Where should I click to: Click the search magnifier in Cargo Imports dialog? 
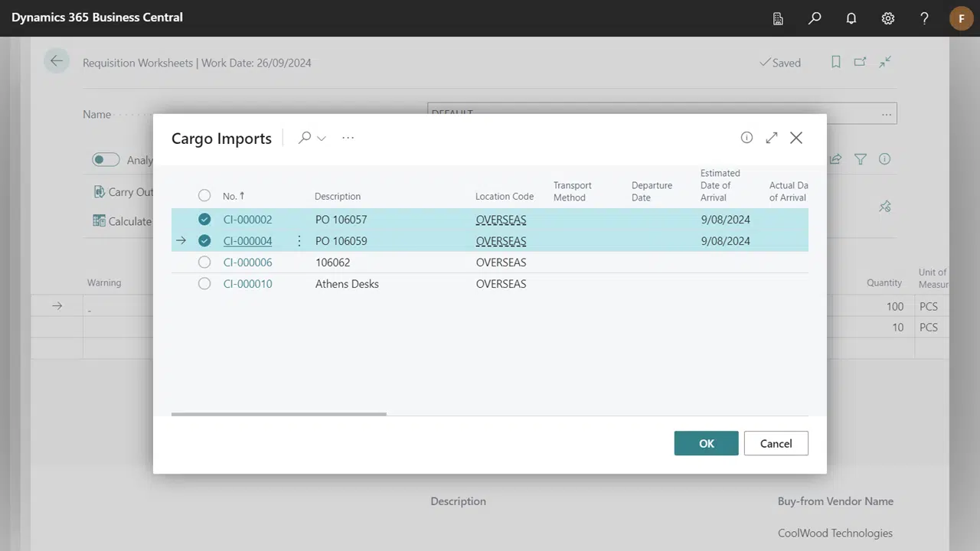click(x=305, y=138)
